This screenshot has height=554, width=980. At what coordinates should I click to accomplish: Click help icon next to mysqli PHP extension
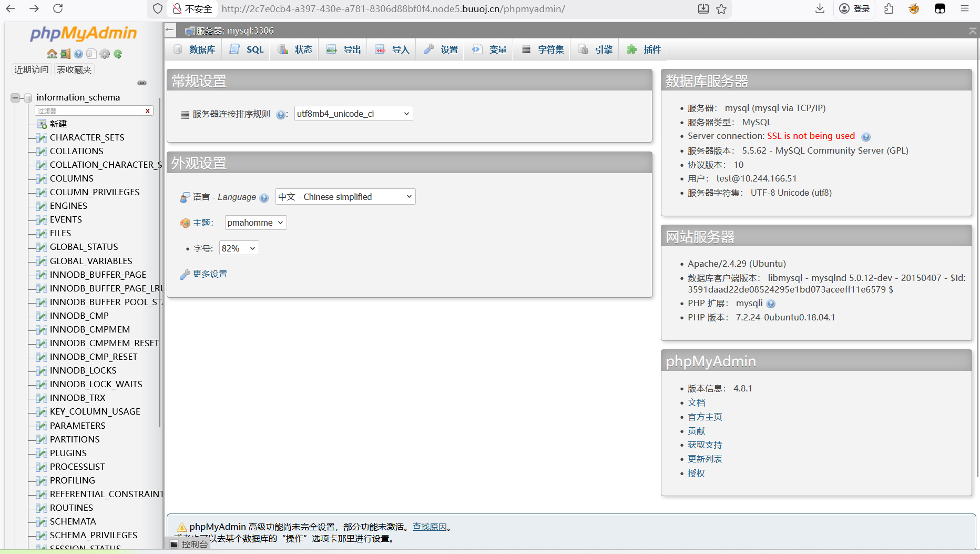click(x=771, y=304)
